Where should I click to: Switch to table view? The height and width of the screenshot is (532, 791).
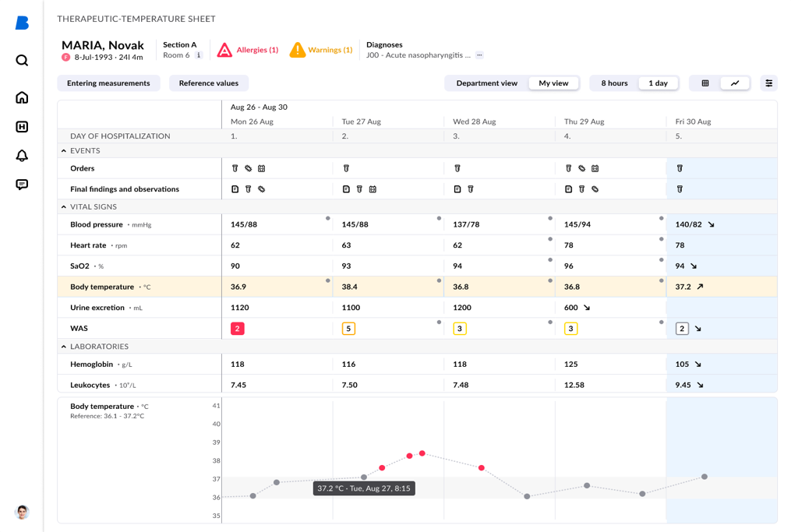point(705,83)
